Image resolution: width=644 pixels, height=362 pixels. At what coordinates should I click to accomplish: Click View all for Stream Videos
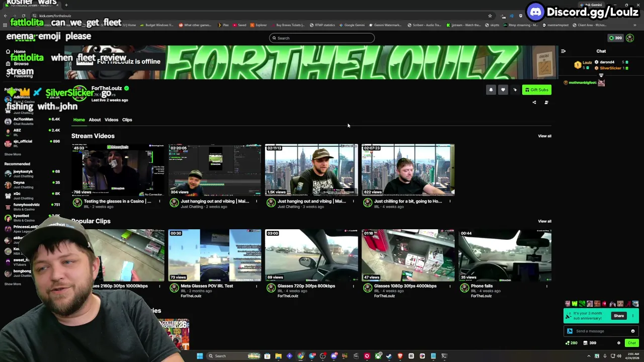click(544, 136)
